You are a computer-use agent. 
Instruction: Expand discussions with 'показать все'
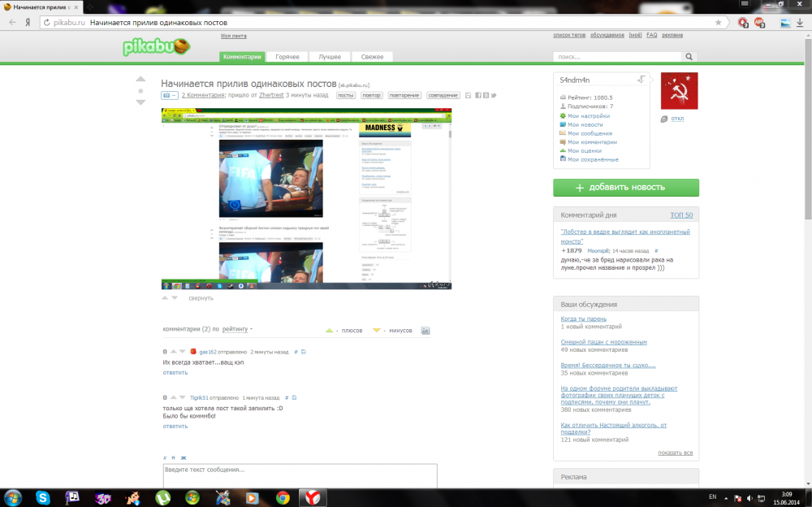(x=675, y=453)
